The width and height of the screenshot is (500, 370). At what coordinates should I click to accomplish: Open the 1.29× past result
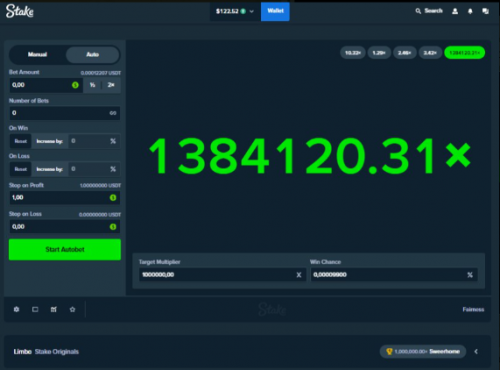tap(379, 53)
